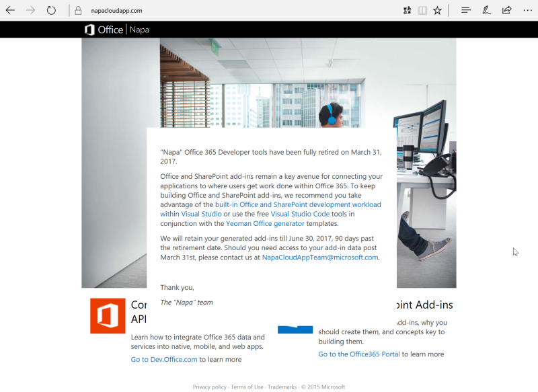Switch to reading view
538x392 pixels.
click(x=422, y=11)
